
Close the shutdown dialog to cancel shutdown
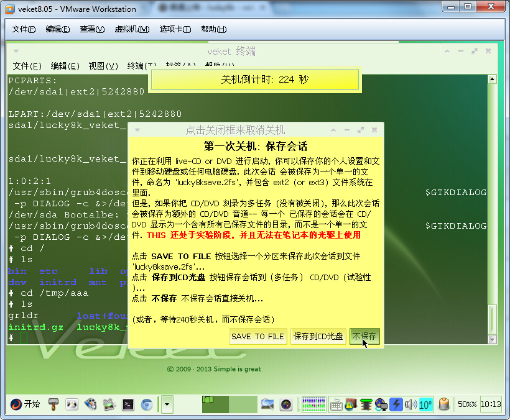point(374,130)
